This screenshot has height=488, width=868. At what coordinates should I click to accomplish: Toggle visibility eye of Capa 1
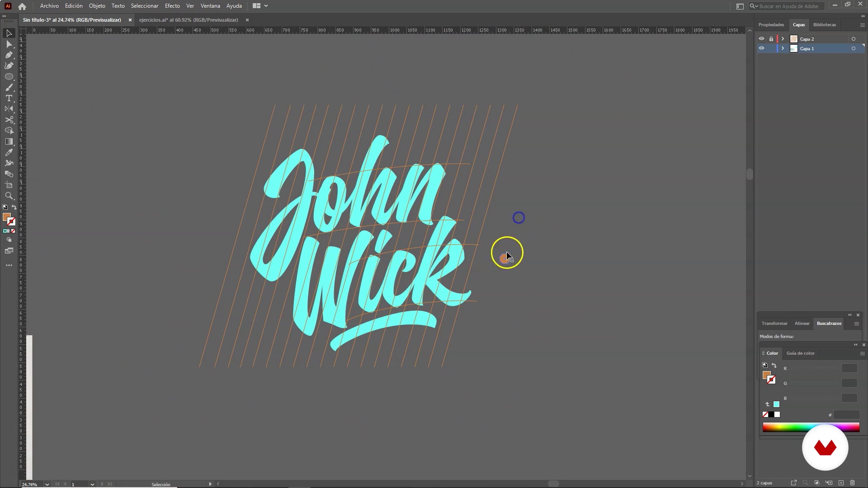point(761,48)
